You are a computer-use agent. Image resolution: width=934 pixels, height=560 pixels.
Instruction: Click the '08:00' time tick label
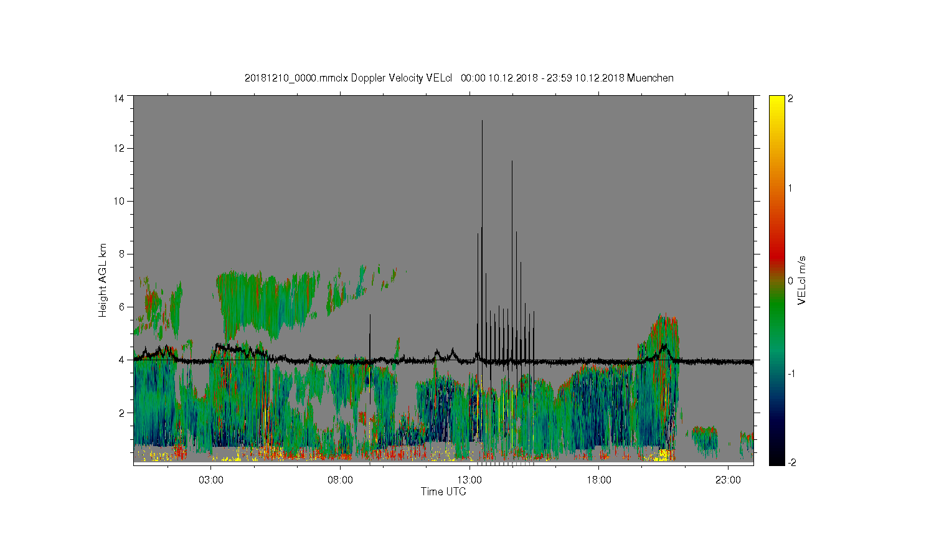(341, 480)
